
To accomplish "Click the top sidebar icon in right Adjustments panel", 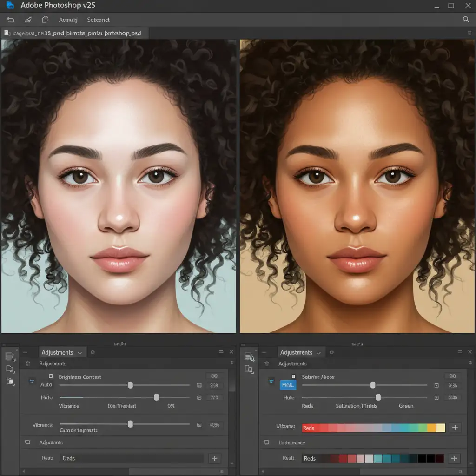I will pos(249,357).
